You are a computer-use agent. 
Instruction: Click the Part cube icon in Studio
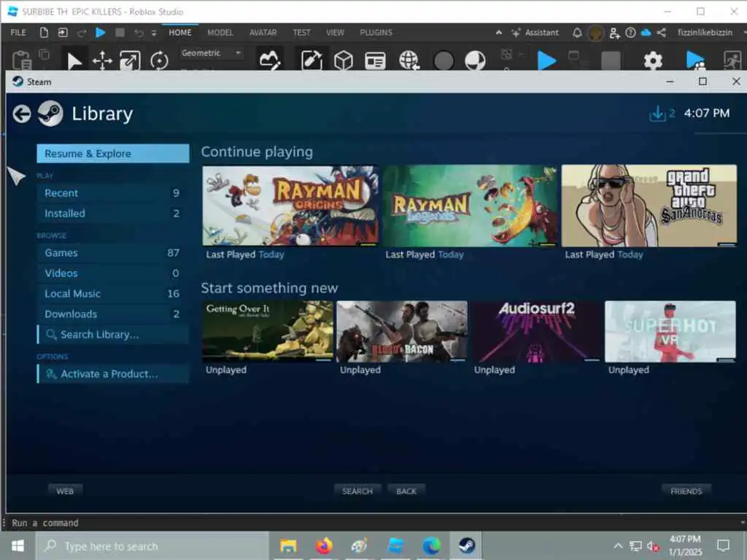(x=344, y=61)
